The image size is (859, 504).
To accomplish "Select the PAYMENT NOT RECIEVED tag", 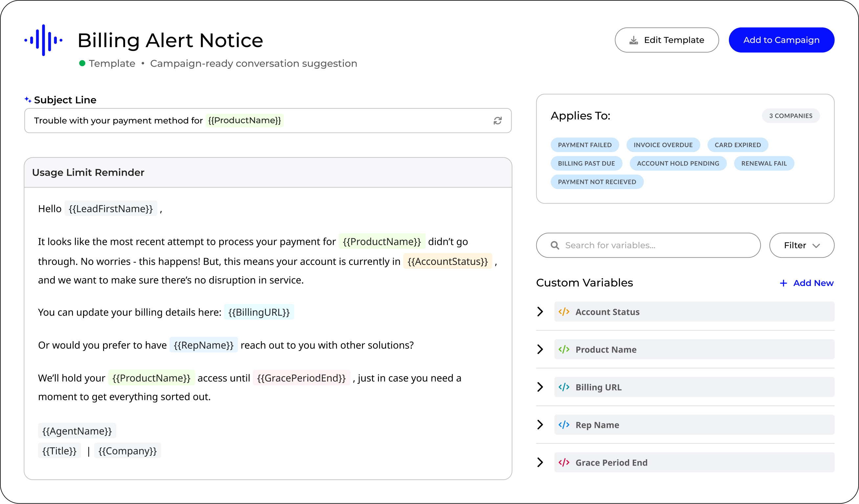I will click(597, 182).
